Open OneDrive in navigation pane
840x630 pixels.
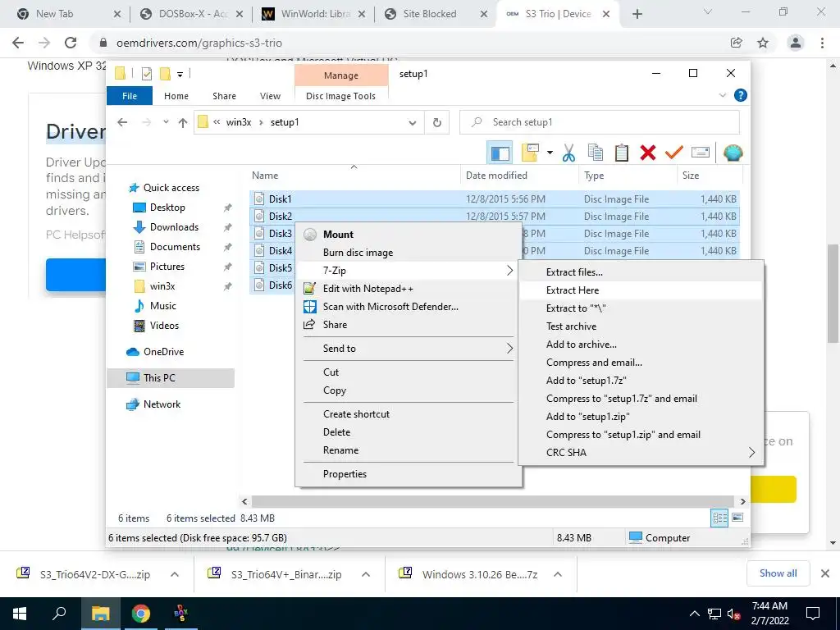(163, 352)
